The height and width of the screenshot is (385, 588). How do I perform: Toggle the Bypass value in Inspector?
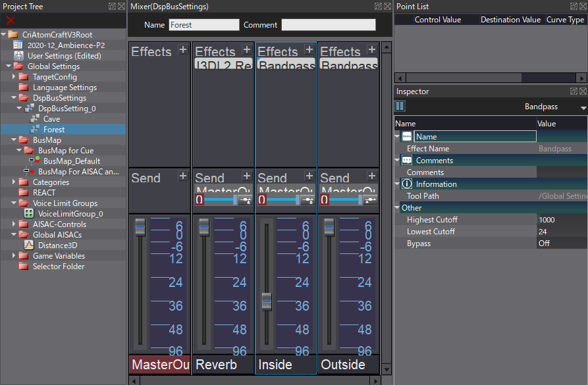pos(562,244)
